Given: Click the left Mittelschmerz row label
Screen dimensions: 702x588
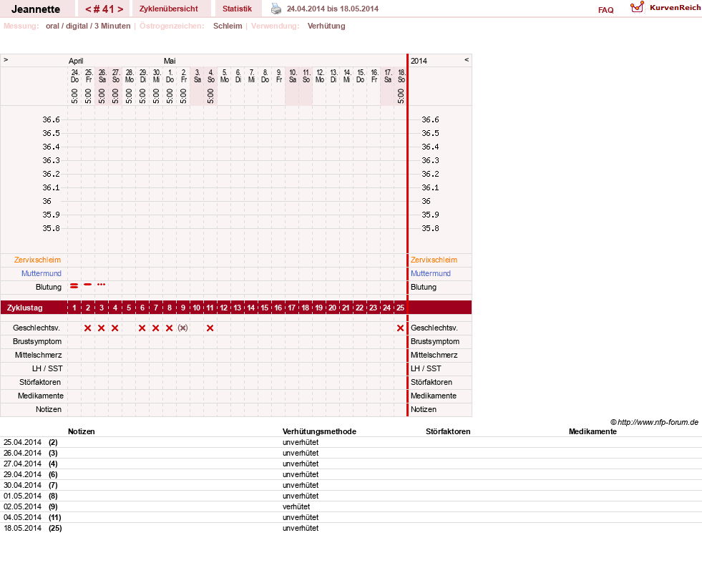Looking at the screenshot, I should 39,356.
